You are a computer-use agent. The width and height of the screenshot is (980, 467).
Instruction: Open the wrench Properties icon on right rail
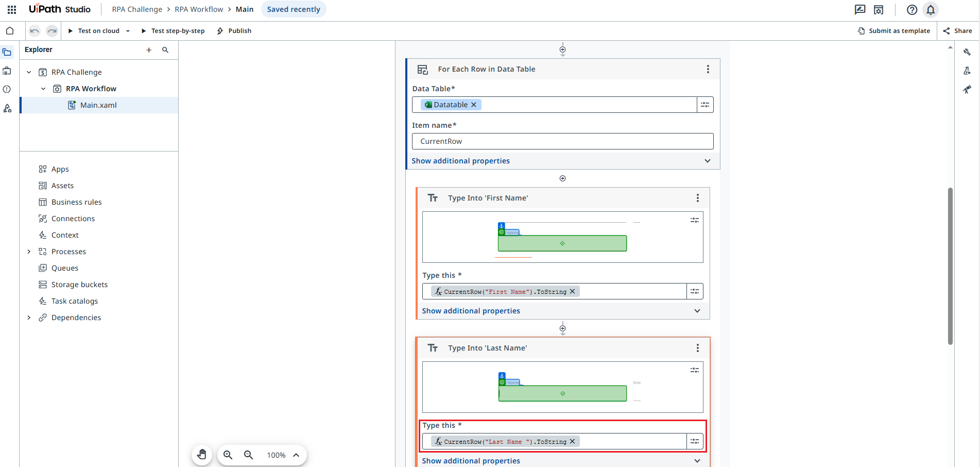tap(967, 52)
